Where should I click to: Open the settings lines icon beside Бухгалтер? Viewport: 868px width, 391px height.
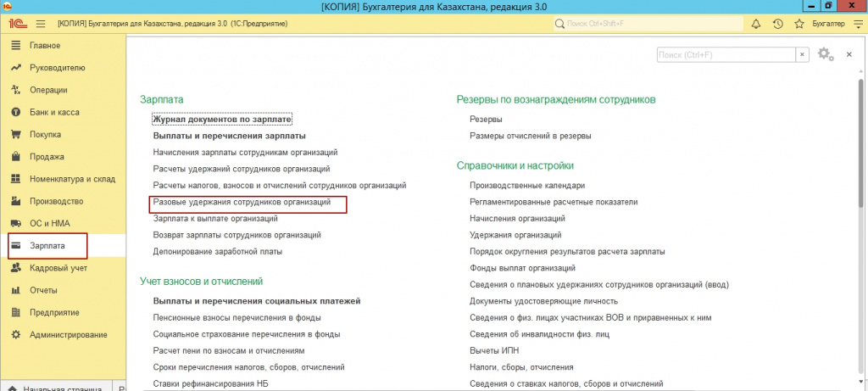(x=858, y=24)
